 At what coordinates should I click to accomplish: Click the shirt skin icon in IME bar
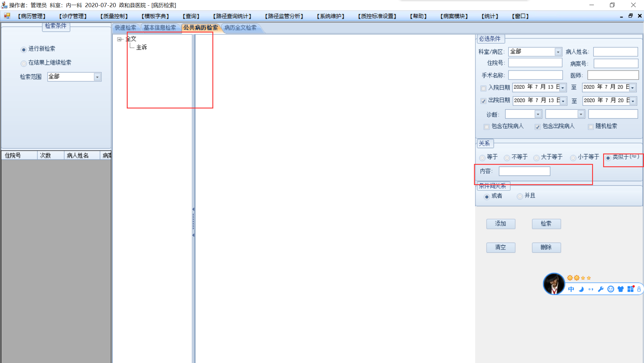pos(620,289)
